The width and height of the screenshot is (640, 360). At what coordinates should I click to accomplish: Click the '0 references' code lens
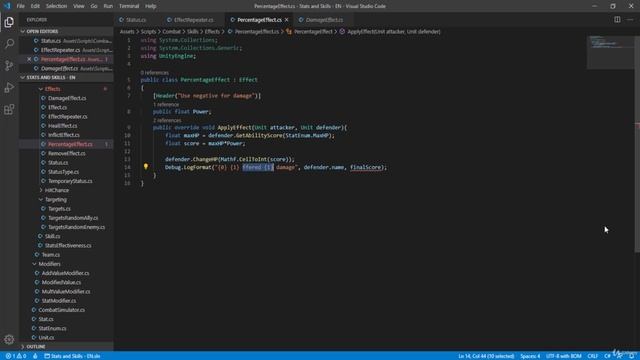tap(154, 73)
